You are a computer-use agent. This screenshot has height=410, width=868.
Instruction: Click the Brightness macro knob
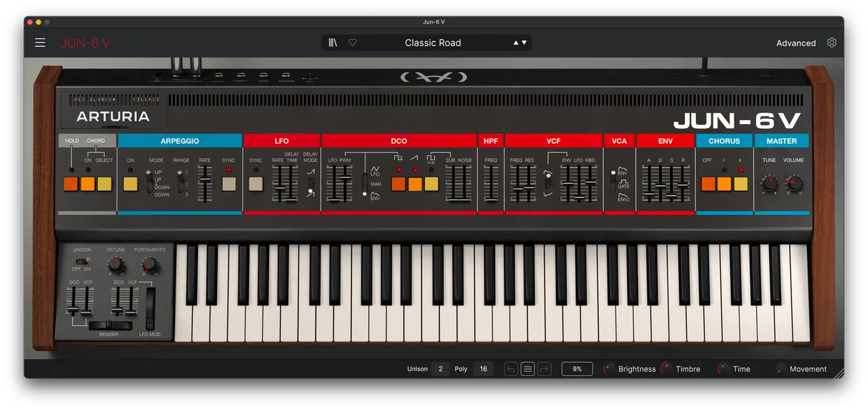click(610, 369)
